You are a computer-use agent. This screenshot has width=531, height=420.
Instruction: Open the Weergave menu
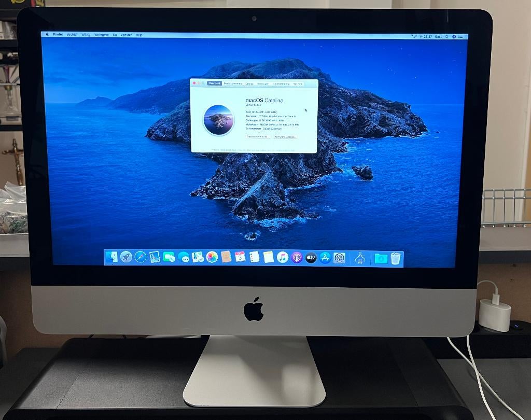(x=101, y=35)
